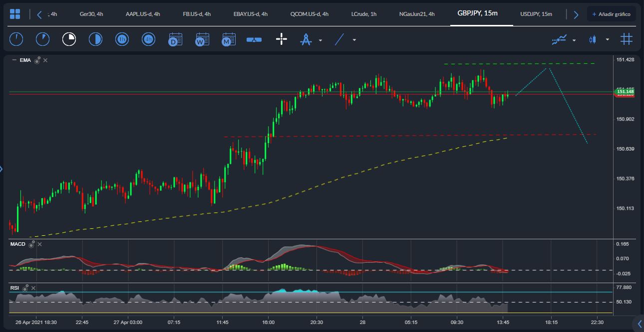Go to the USDJPY, 15m tab
This screenshot has width=644, height=332.
pyautogui.click(x=536, y=14)
